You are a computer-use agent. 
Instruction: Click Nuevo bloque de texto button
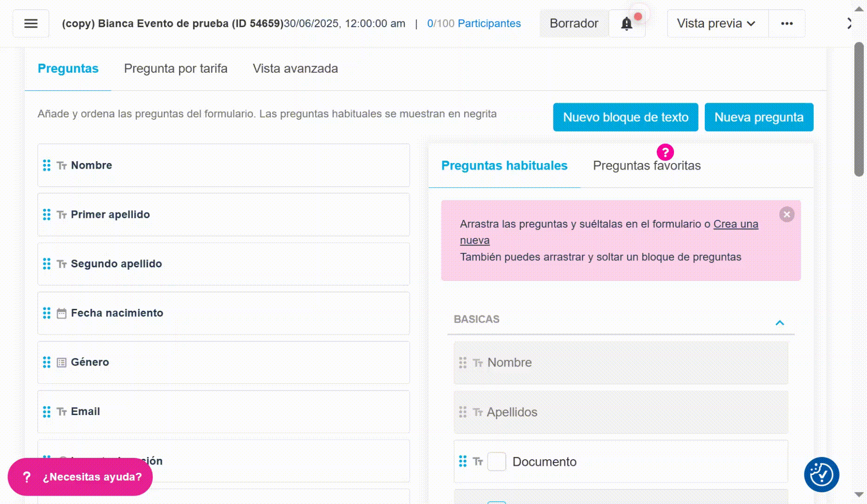click(626, 117)
